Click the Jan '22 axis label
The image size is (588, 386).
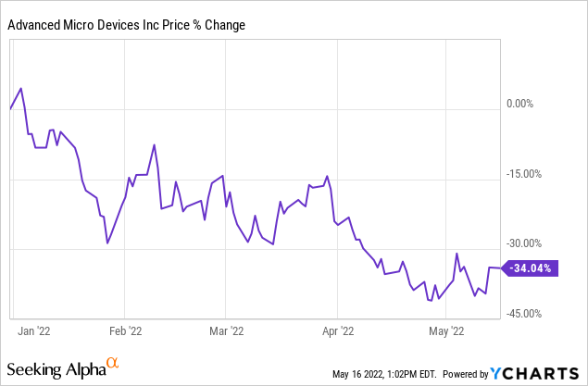(x=34, y=330)
